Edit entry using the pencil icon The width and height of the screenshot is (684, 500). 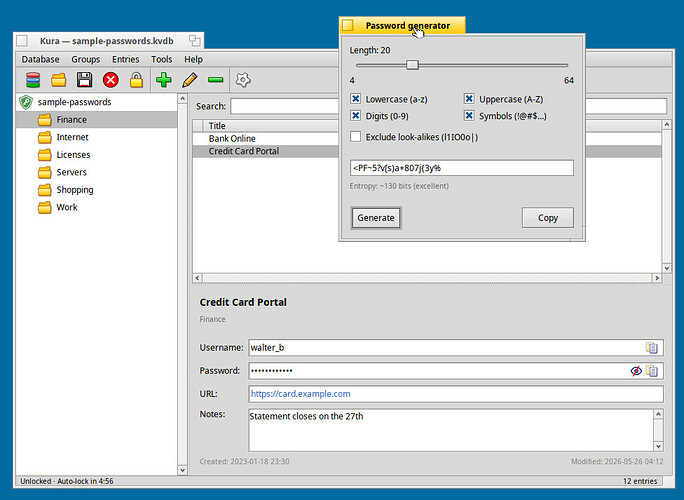[x=189, y=80]
